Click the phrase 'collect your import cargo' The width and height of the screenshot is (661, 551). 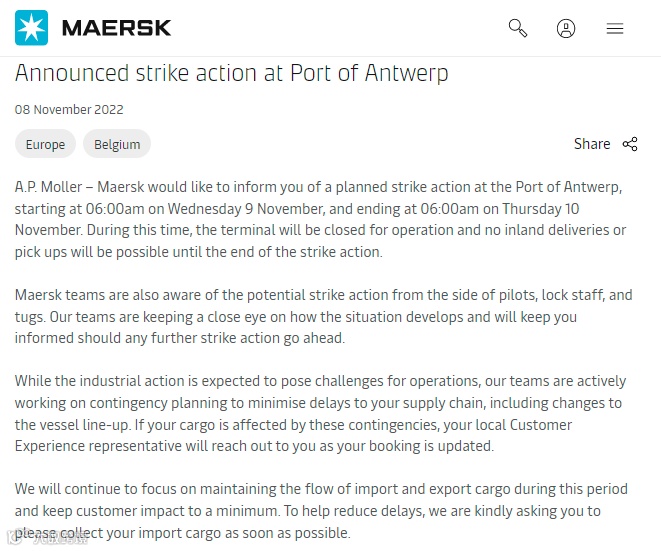click(x=140, y=533)
